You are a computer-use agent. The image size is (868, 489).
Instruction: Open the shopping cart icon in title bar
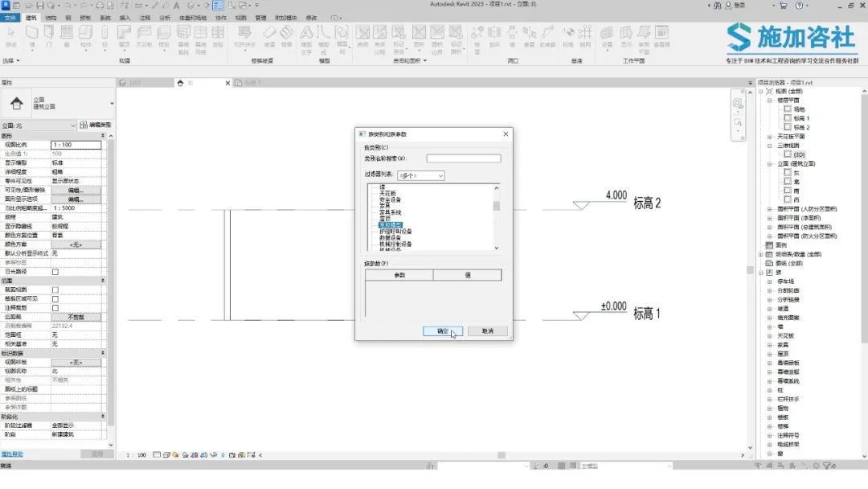pos(784,5)
